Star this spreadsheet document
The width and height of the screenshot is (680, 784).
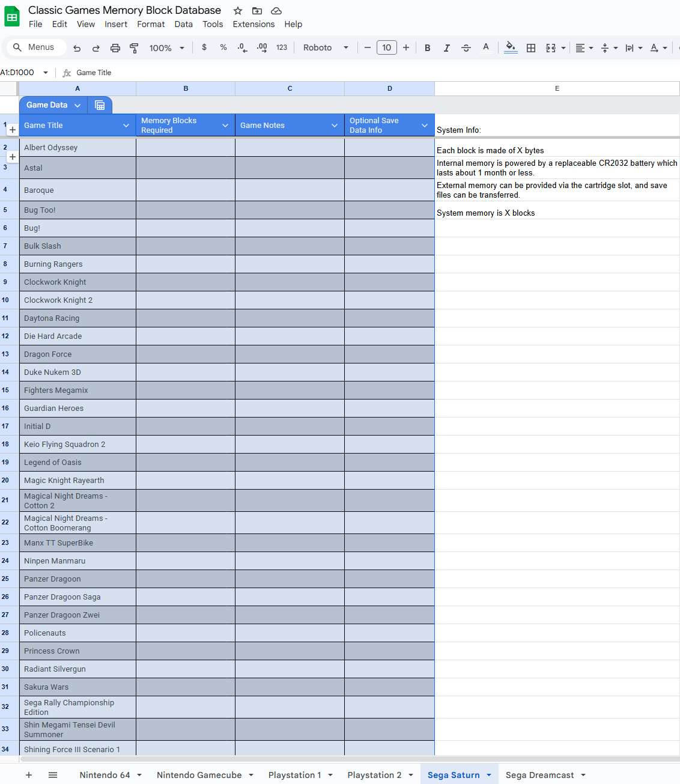coord(238,11)
